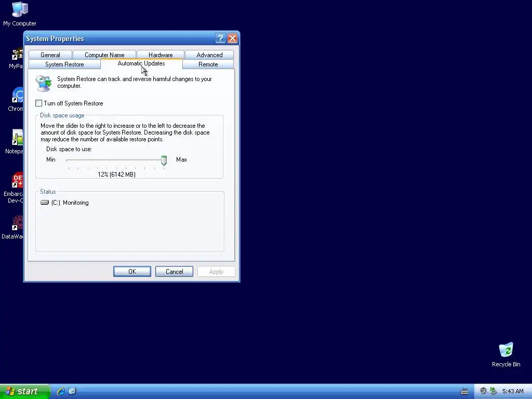Click the first system tray icon beside clock
The image size is (532, 399).
pos(483,391)
